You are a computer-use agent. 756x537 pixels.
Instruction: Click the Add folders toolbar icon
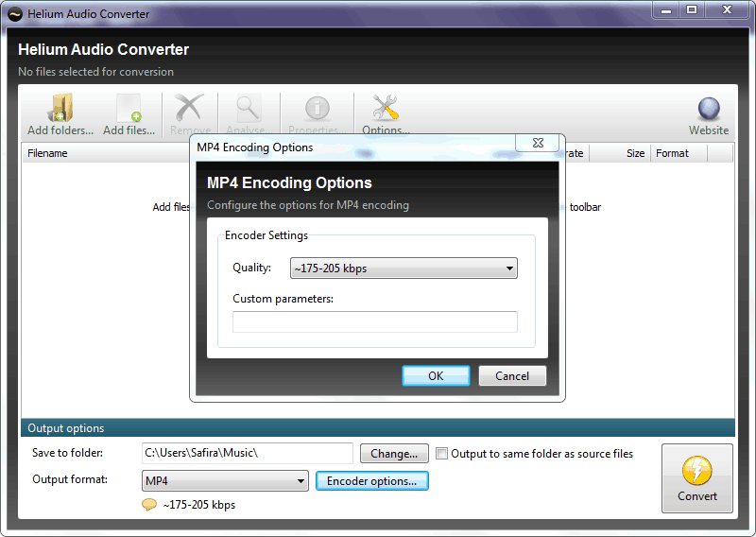(60, 109)
